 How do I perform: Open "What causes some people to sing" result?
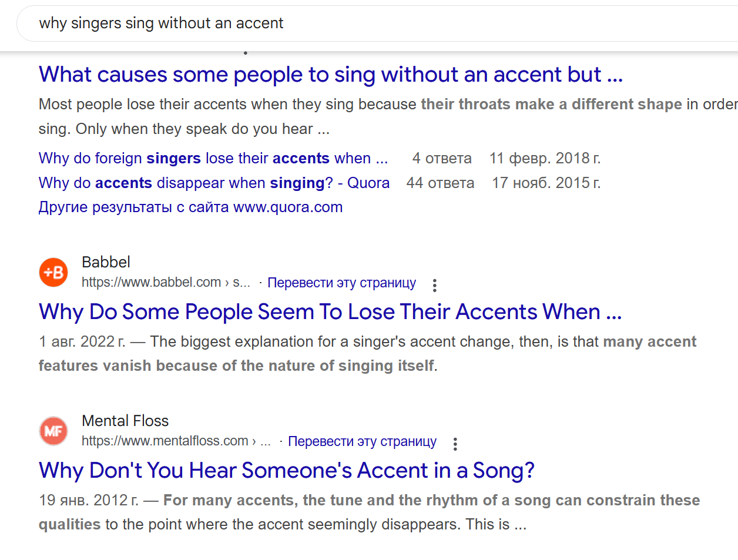tap(330, 75)
